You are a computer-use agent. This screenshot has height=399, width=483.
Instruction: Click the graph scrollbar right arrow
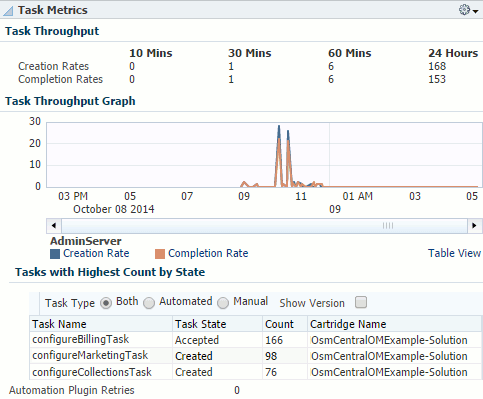coord(474,226)
